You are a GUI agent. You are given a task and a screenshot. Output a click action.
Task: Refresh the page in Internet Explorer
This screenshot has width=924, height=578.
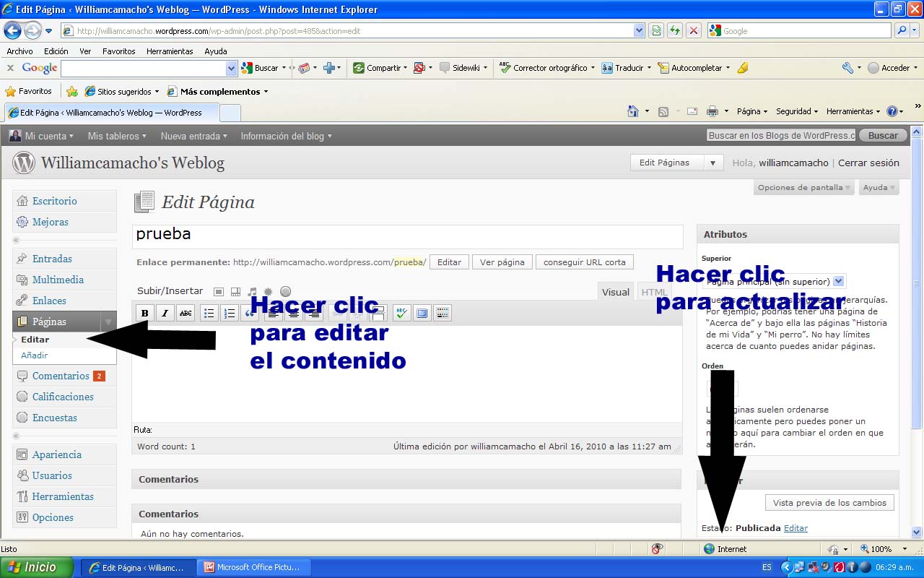[675, 30]
